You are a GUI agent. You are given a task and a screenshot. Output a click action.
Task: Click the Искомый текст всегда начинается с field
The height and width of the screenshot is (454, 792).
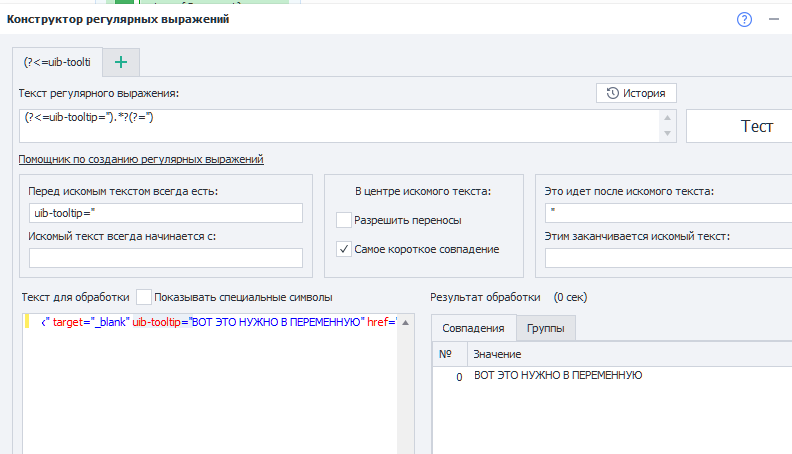165,258
